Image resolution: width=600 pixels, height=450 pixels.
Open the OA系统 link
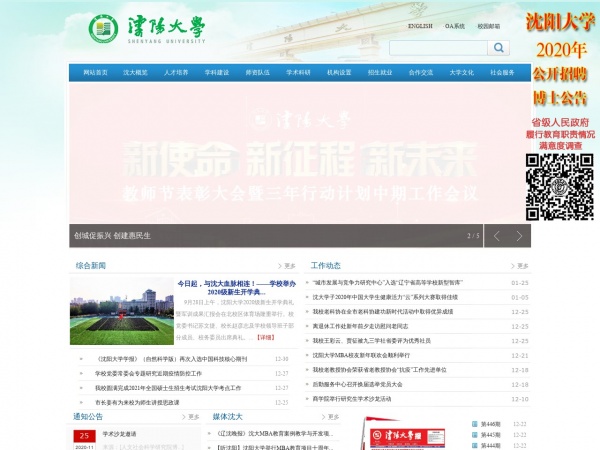455,26
